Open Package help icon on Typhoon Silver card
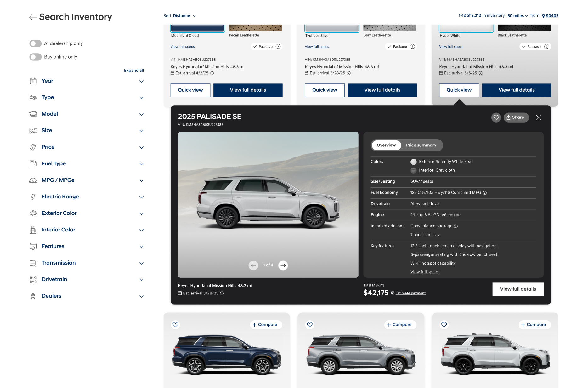 coord(413,47)
